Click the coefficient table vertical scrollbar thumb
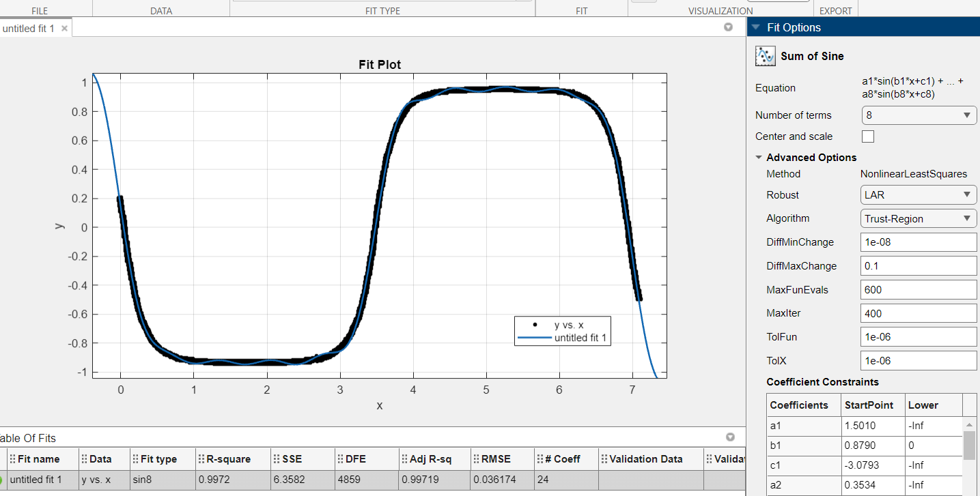The image size is (980, 496). (969, 446)
